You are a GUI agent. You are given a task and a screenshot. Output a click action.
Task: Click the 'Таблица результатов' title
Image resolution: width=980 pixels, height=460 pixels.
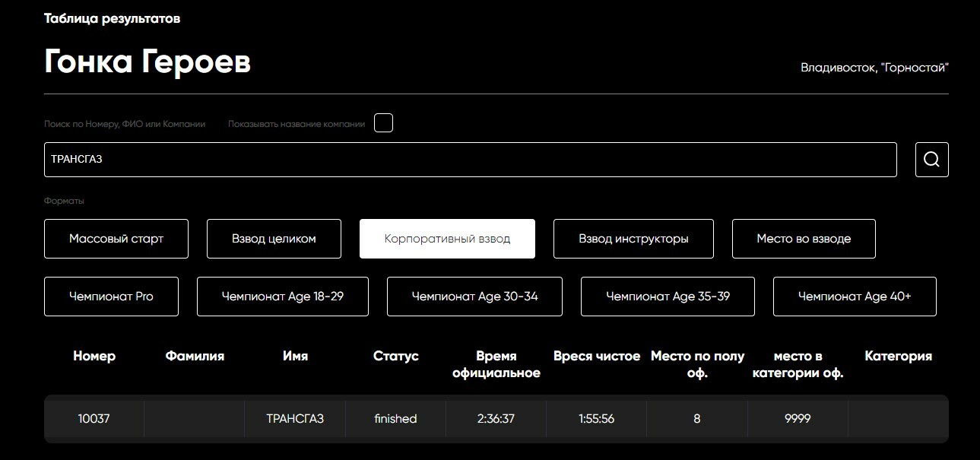click(113, 18)
